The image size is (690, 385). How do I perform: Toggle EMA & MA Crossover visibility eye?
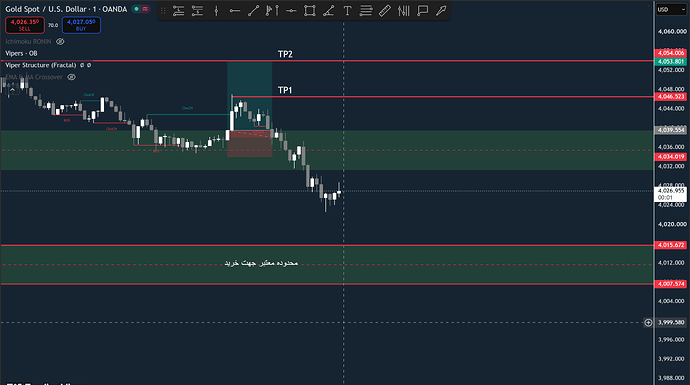(x=71, y=77)
